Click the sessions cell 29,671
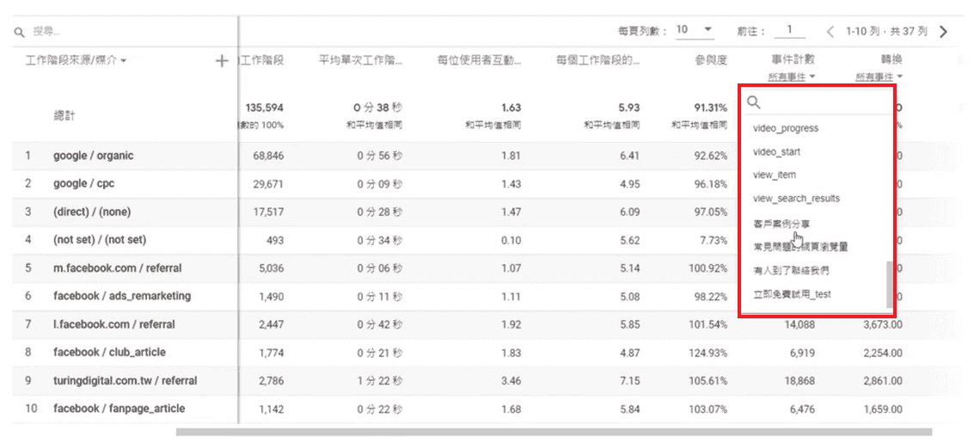 pos(268,184)
